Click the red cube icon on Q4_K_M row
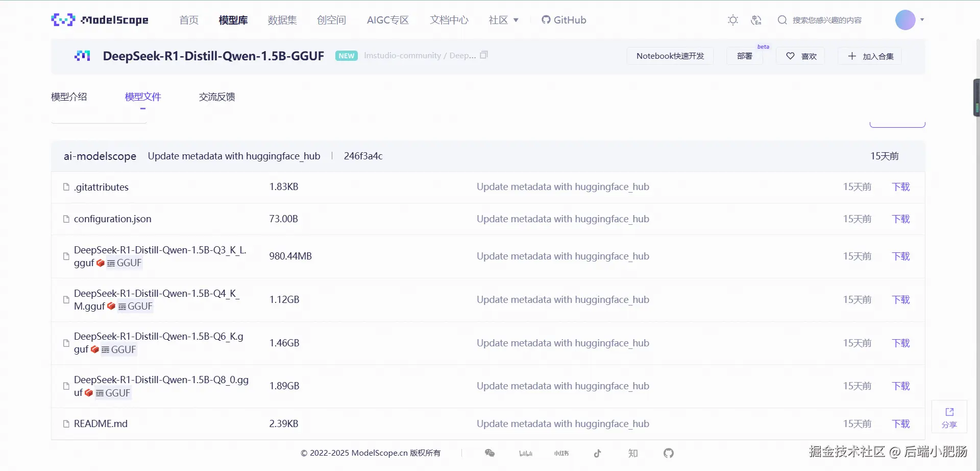Screen dimensions: 980x471 tap(111, 307)
